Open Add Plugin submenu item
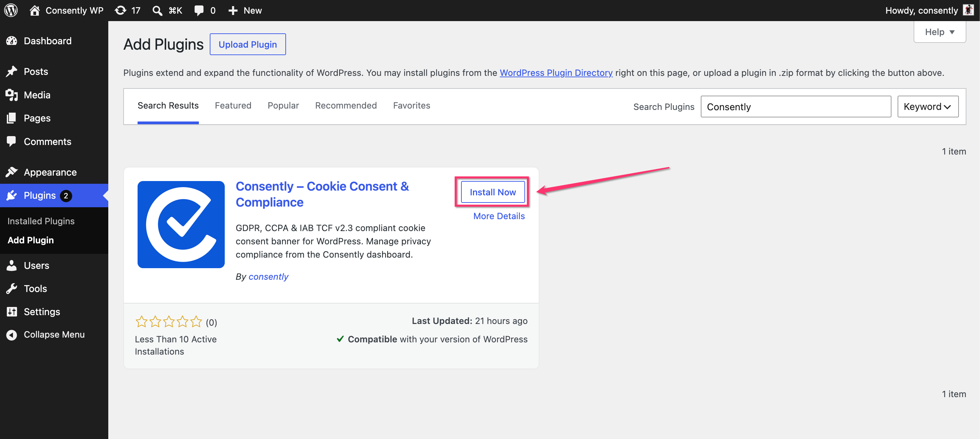The width and height of the screenshot is (980, 439). pos(30,240)
